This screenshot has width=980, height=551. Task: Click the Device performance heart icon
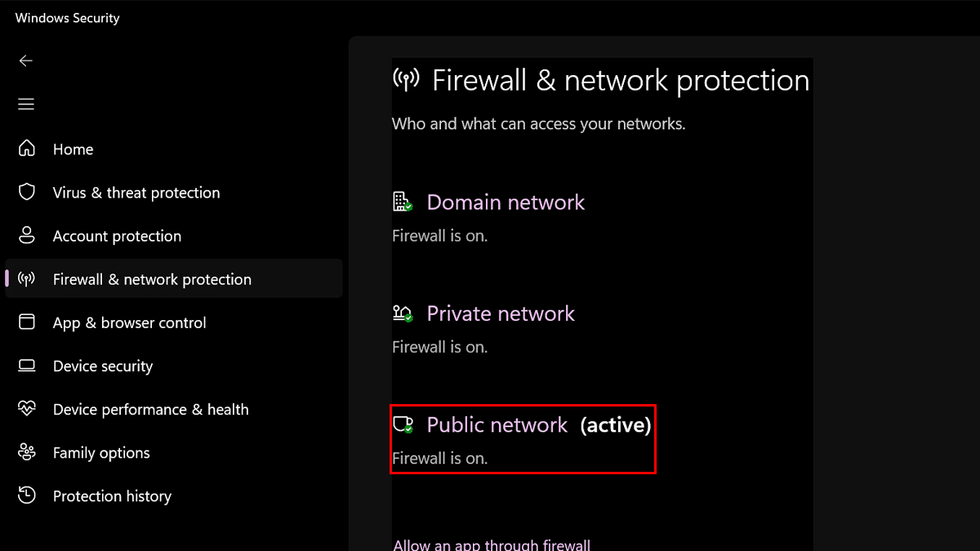(27, 408)
